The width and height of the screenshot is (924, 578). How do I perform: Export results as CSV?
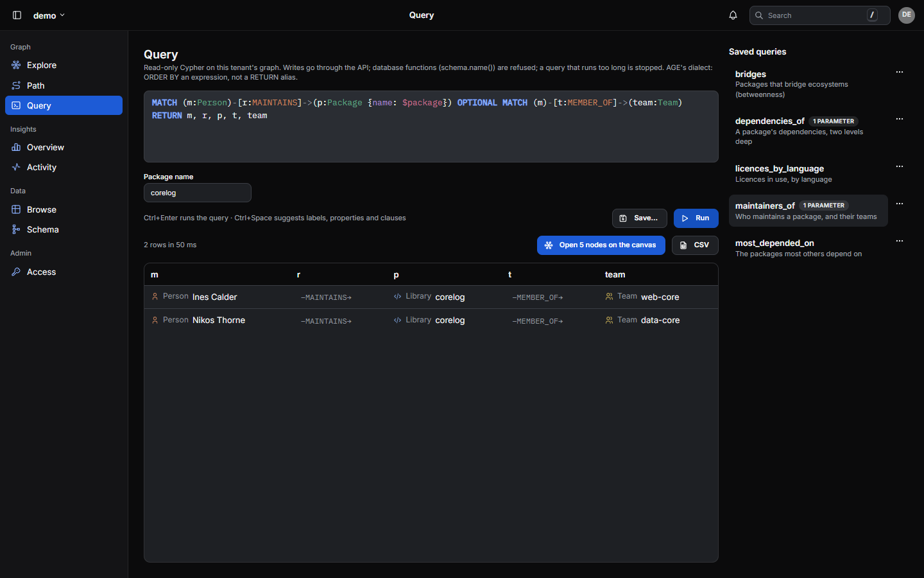pos(695,245)
